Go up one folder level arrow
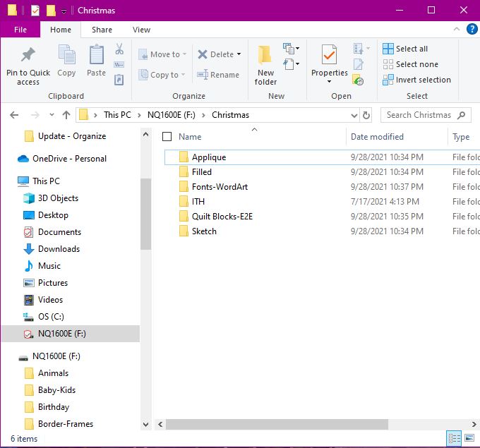The image size is (480, 448). (x=66, y=115)
